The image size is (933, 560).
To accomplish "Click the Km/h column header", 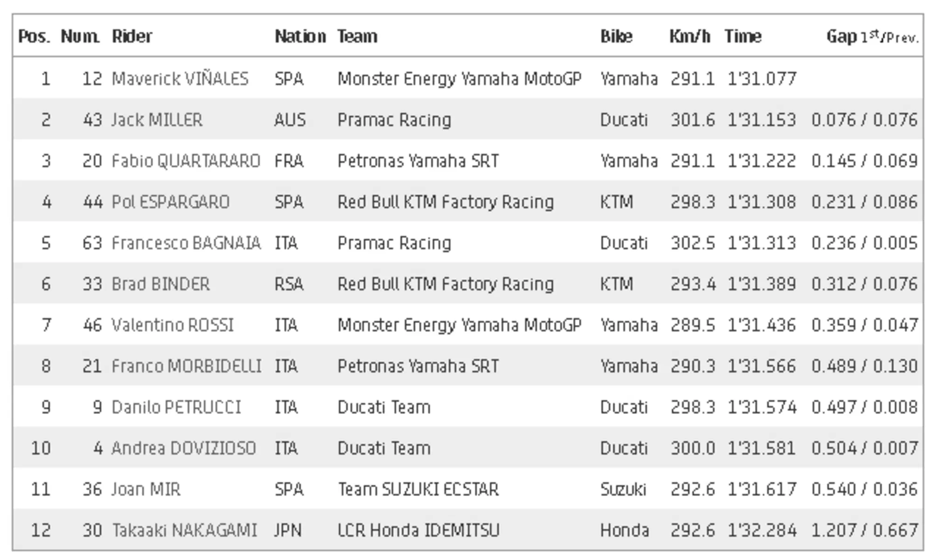I will pyautogui.click(x=689, y=36).
